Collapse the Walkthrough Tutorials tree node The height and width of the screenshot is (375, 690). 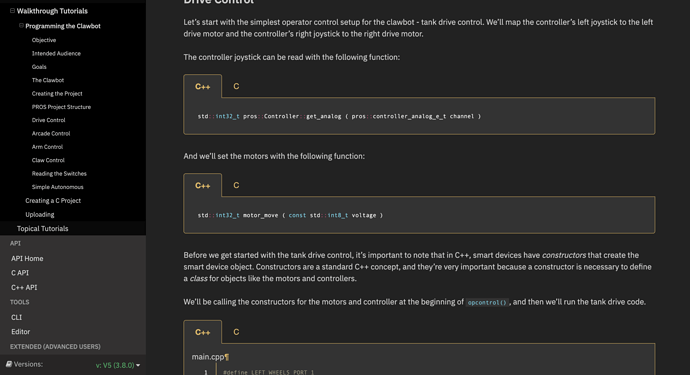pyautogui.click(x=12, y=11)
